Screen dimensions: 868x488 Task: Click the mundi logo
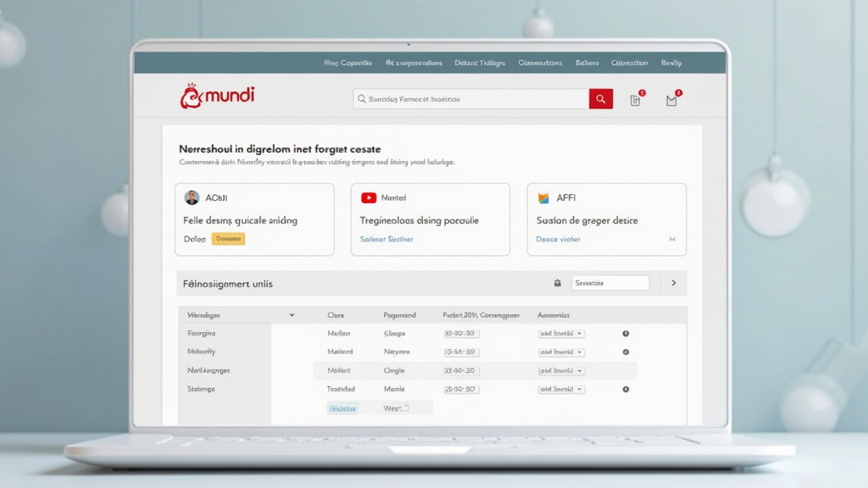[217, 96]
